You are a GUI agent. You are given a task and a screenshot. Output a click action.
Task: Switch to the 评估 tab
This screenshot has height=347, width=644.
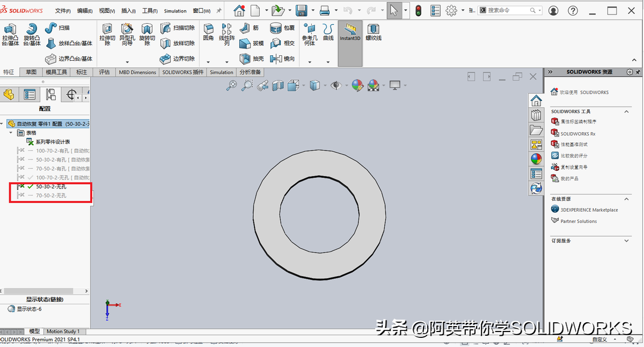[104, 72]
